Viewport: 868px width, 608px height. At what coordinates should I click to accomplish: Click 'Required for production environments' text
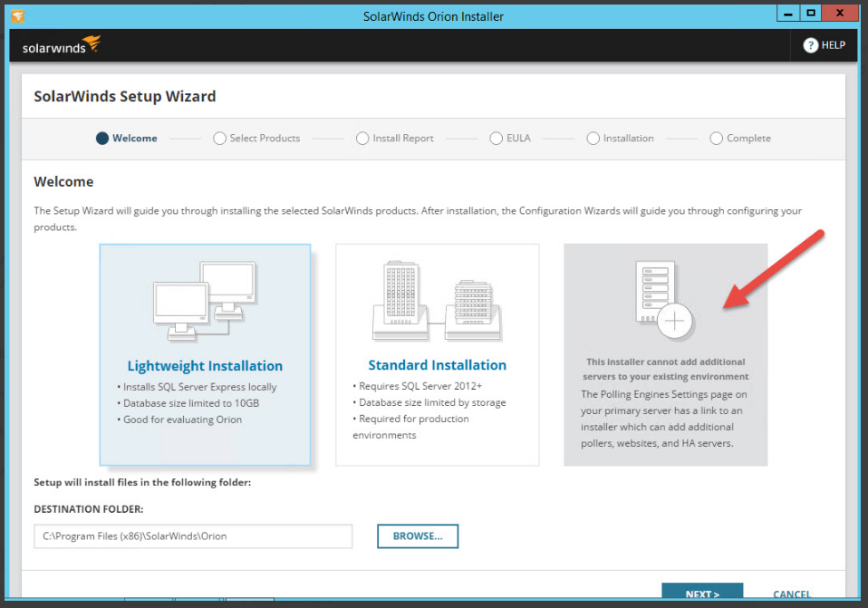(410, 427)
